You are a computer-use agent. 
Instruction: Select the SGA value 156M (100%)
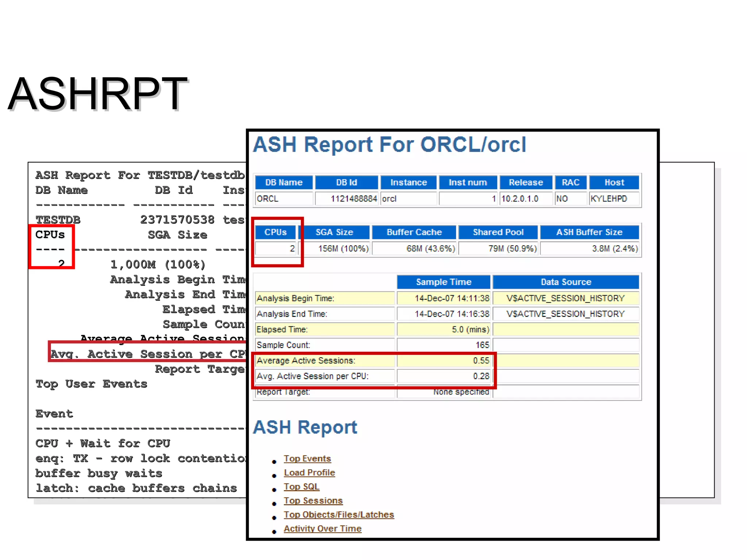(334, 249)
